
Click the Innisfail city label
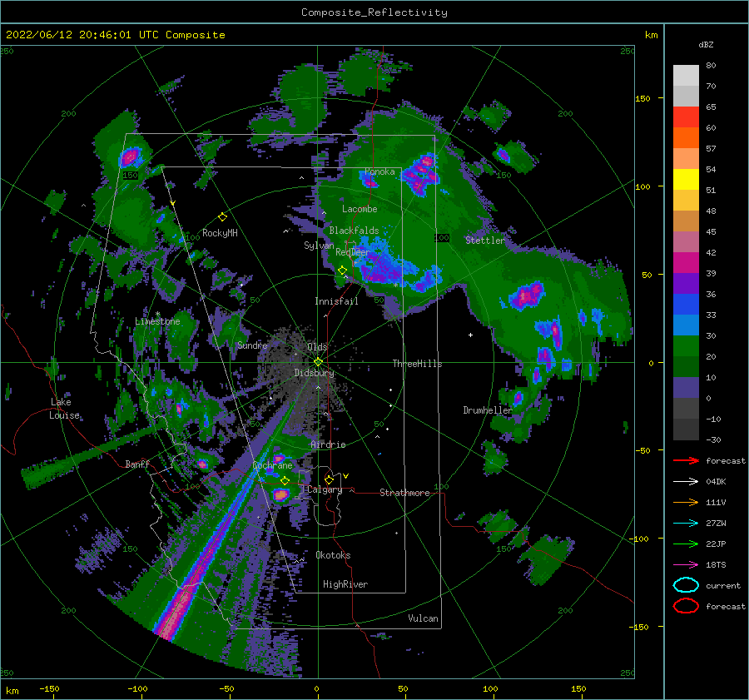[336, 301]
